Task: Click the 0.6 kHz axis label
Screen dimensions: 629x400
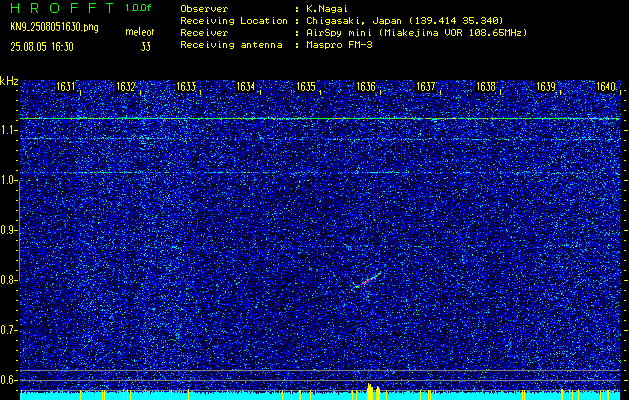Action: pos(8,380)
